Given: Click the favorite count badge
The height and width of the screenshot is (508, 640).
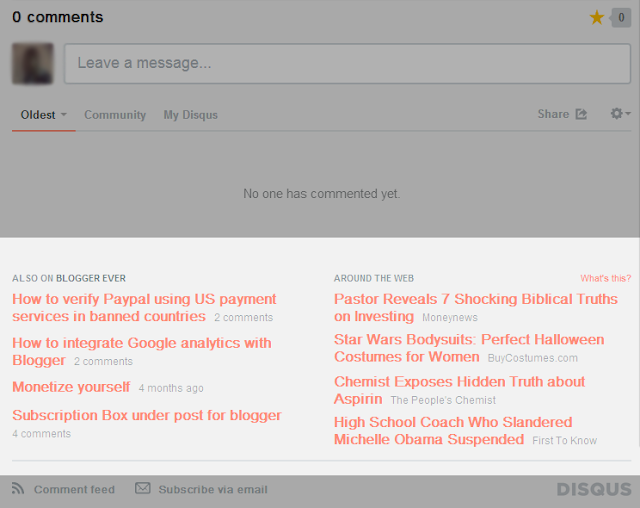Looking at the screenshot, I should [x=621, y=17].
